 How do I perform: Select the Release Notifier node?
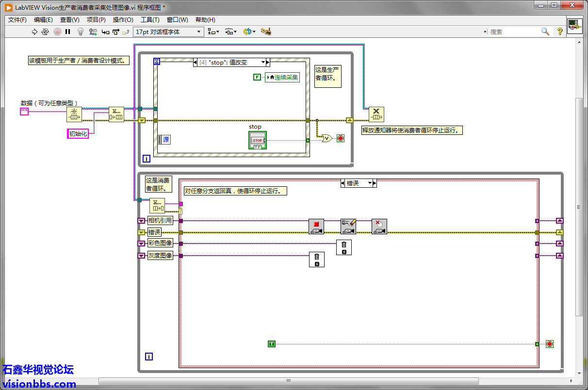(x=376, y=114)
